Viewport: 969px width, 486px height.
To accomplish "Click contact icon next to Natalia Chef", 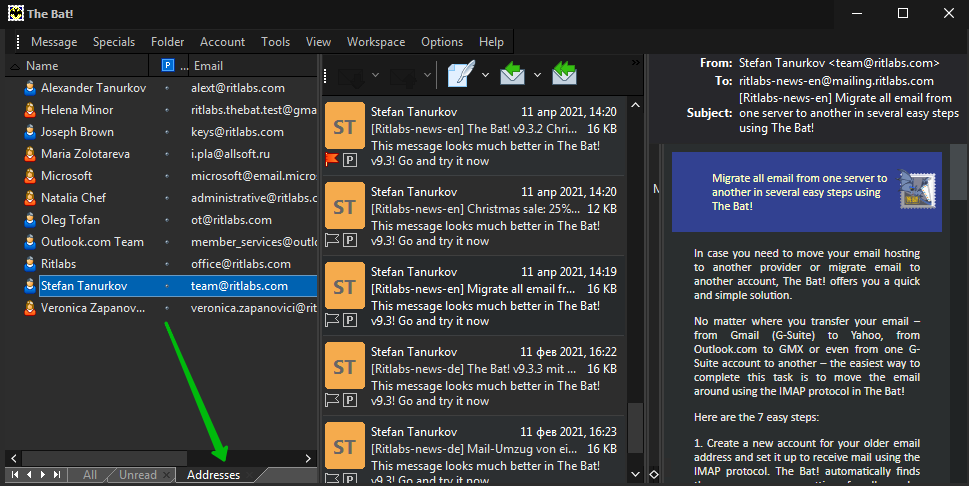I will pos(30,198).
